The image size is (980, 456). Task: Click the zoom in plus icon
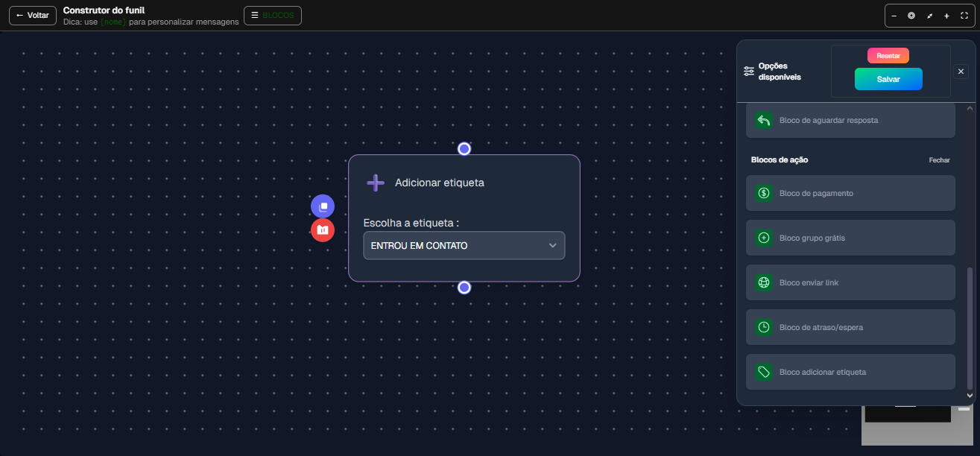(x=946, y=16)
